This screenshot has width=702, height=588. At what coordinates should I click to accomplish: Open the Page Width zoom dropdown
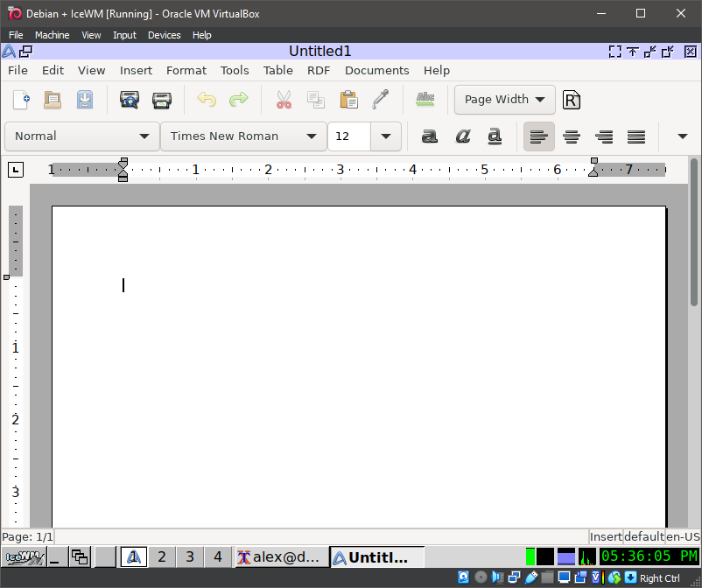(x=504, y=100)
